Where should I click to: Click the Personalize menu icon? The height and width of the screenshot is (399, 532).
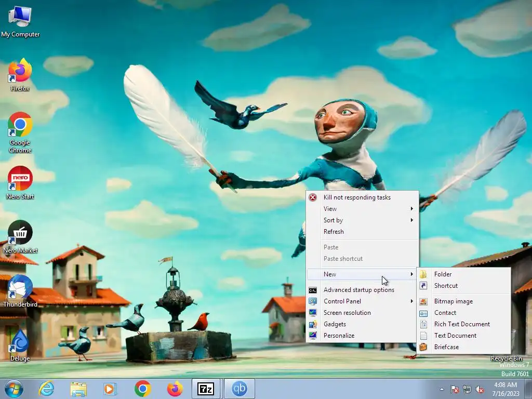[312, 336]
